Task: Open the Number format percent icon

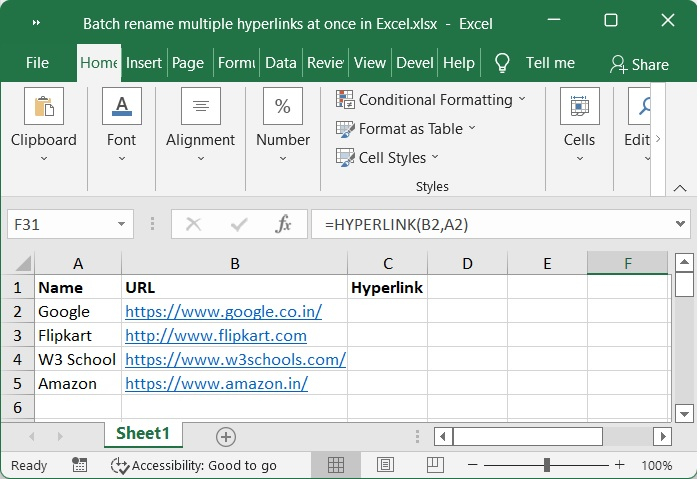Action: click(282, 106)
